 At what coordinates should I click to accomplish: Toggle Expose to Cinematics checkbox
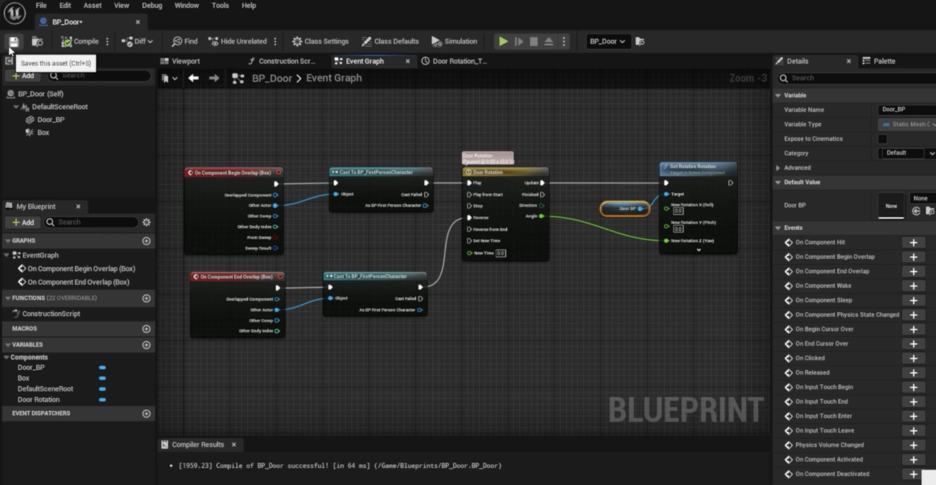[882, 139]
